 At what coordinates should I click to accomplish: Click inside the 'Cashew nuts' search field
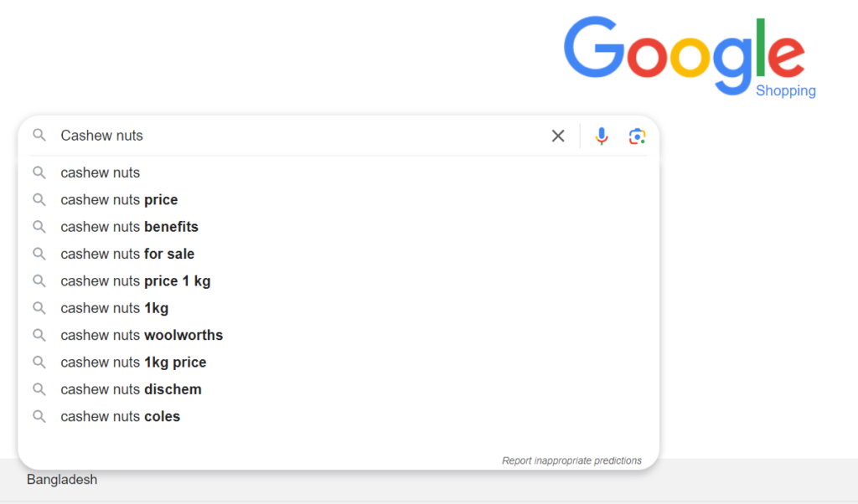(301, 136)
